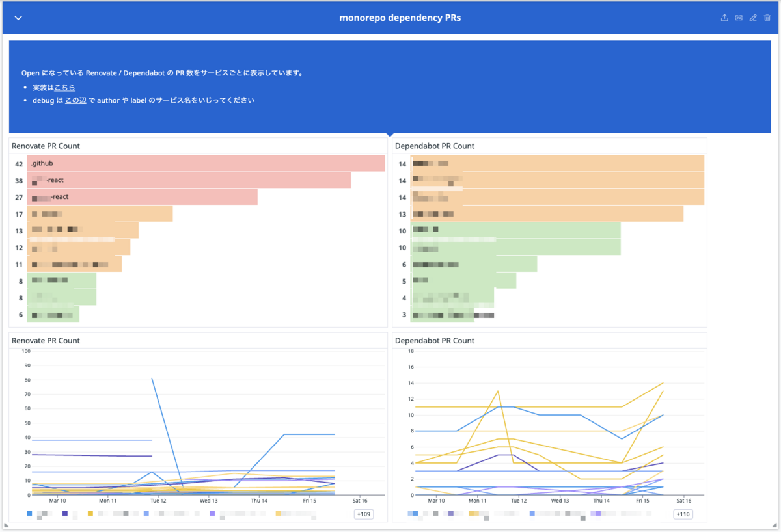The width and height of the screenshot is (781, 532).
Task: Click the export/share icon in the group header
Action: (x=724, y=18)
